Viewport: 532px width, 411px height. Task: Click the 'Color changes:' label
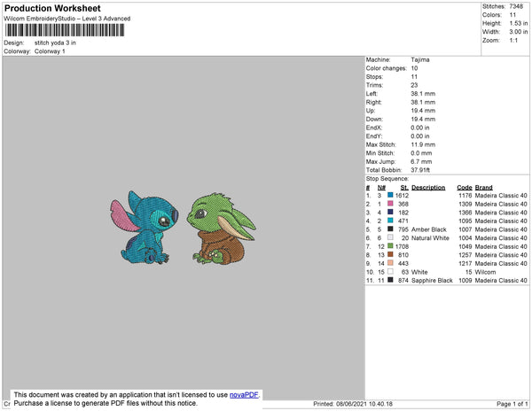[386, 68]
